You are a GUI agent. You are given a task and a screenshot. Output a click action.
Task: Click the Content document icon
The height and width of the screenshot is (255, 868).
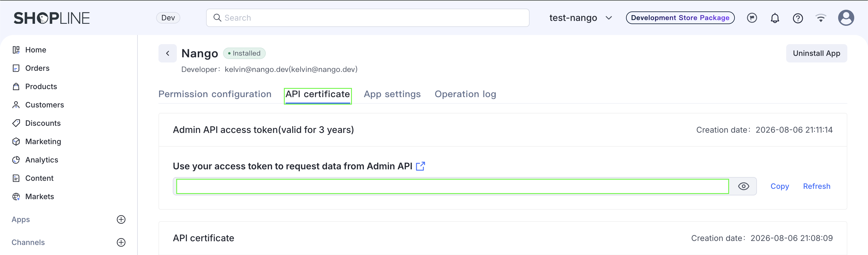click(16, 178)
